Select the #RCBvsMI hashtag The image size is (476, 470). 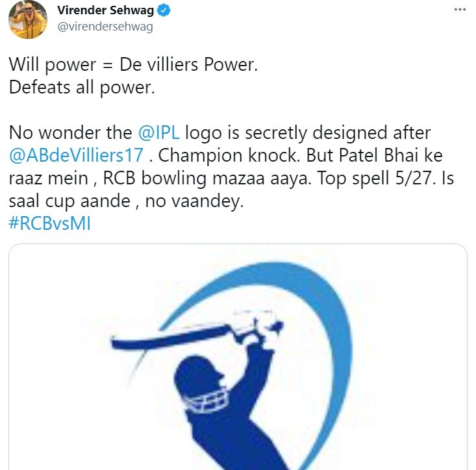50,223
